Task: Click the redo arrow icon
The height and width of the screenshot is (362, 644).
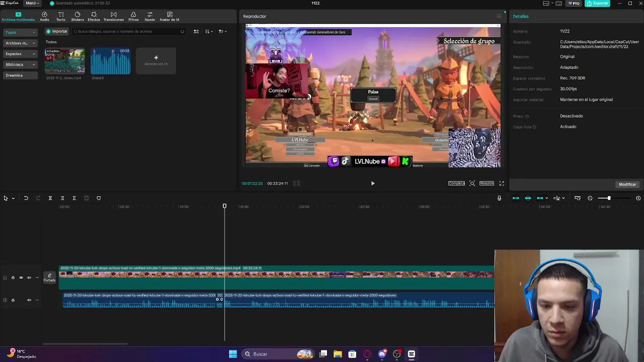Action: click(x=38, y=198)
